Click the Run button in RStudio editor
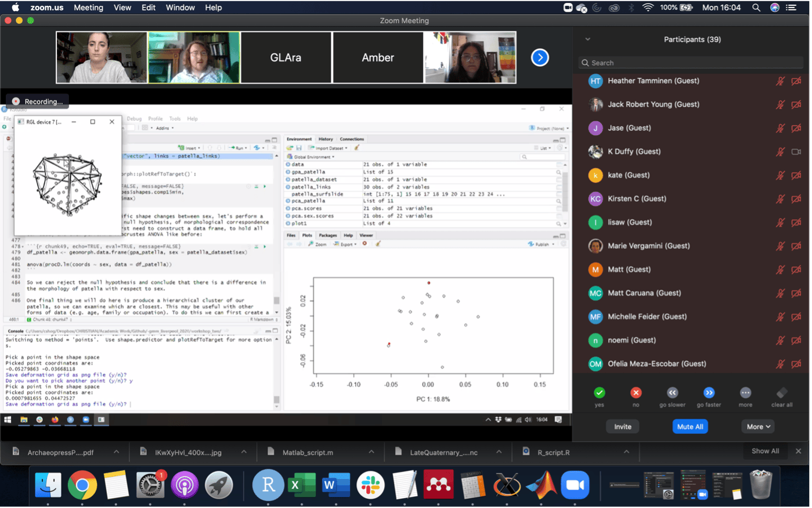812x508 pixels. tap(237, 148)
